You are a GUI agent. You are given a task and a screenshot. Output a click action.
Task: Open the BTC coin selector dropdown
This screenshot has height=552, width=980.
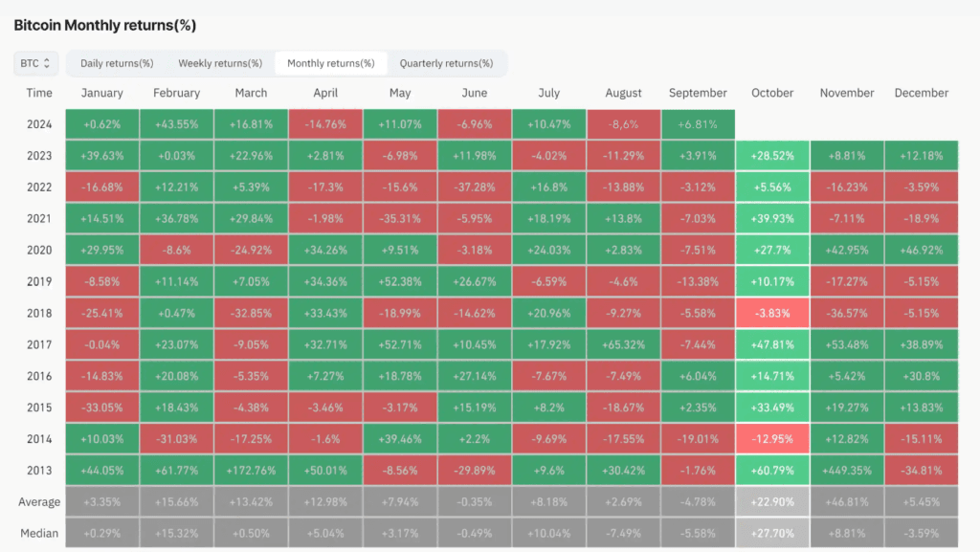click(35, 63)
